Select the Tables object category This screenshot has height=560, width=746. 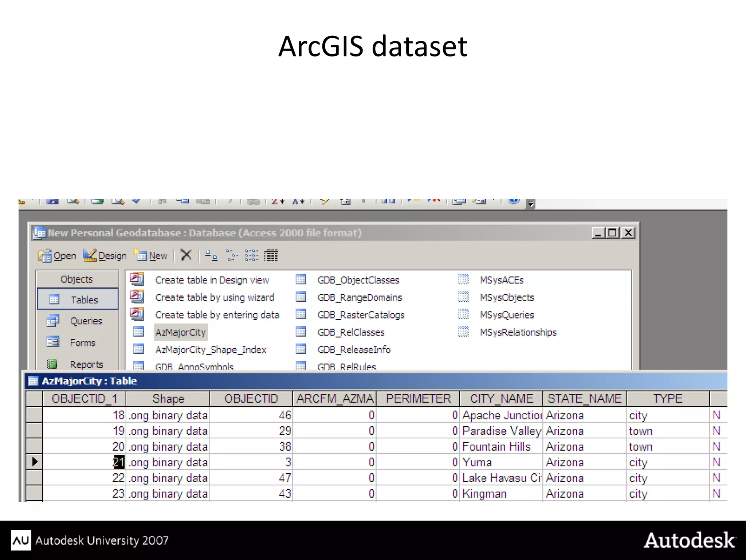(x=78, y=299)
